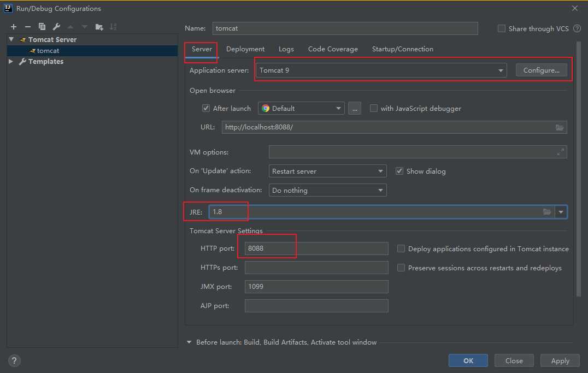This screenshot has width=588, height=373.
Task: Toggle the Show dialog checkbox
Action: coord(399,171)
